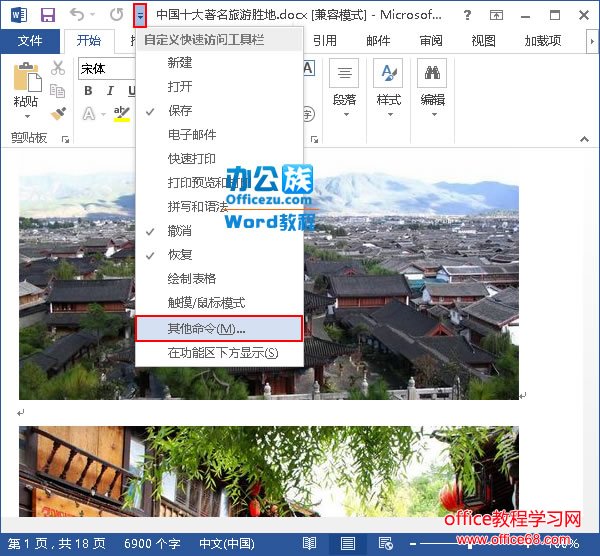Click the Cut scissors icon
The width and height of the screenshot is (600, 556).
click(58, 68)
